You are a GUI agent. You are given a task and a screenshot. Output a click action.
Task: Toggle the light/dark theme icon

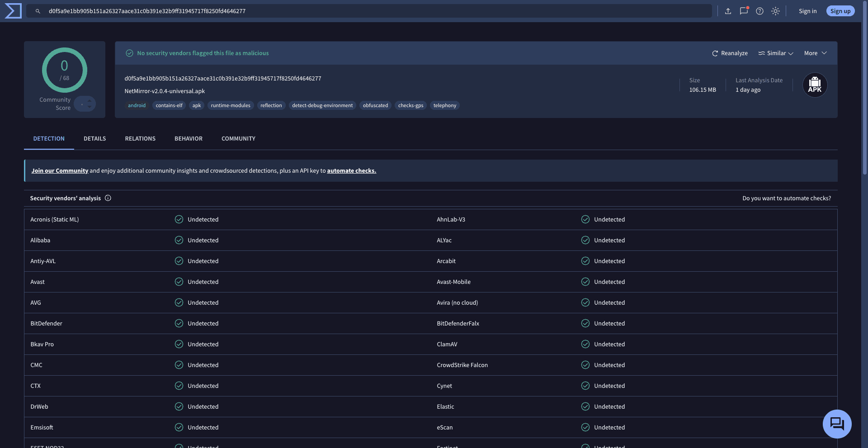[775, 11]
